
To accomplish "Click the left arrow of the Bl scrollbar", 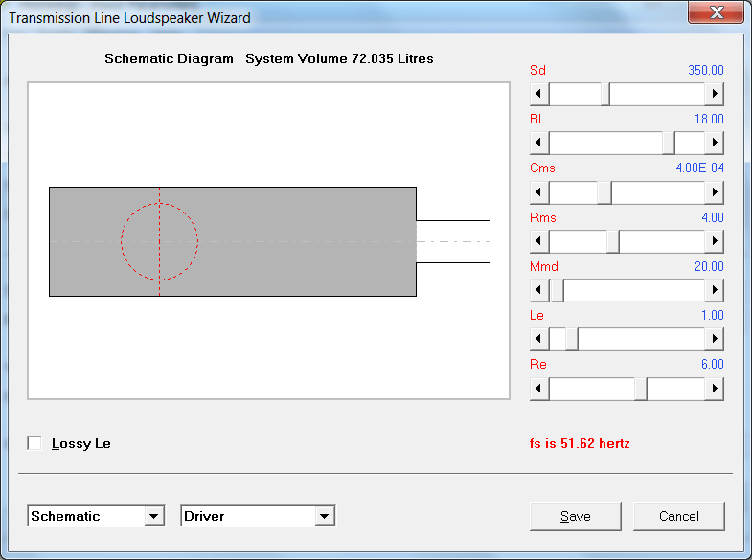I will coord(539,143).
